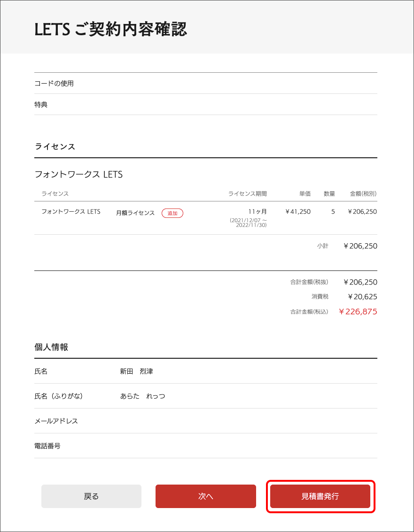
Task: Select the 電話番号 row label
Action: (47, 446)
